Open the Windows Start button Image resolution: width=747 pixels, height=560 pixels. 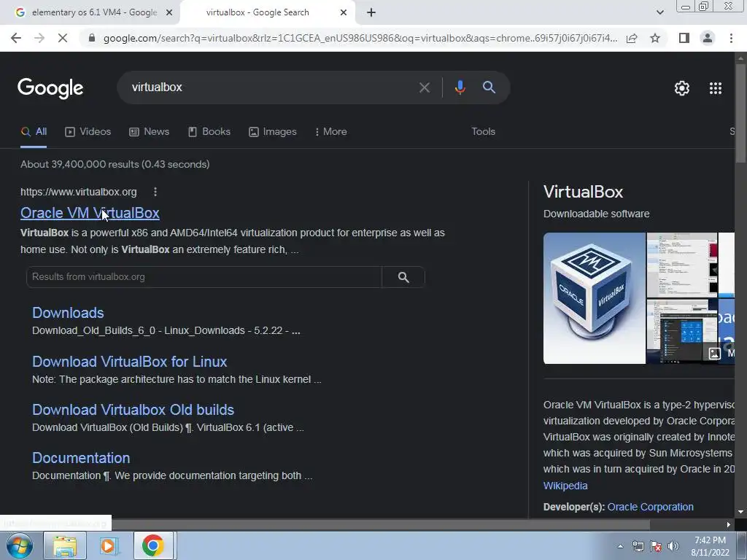[x=19, y=545]
